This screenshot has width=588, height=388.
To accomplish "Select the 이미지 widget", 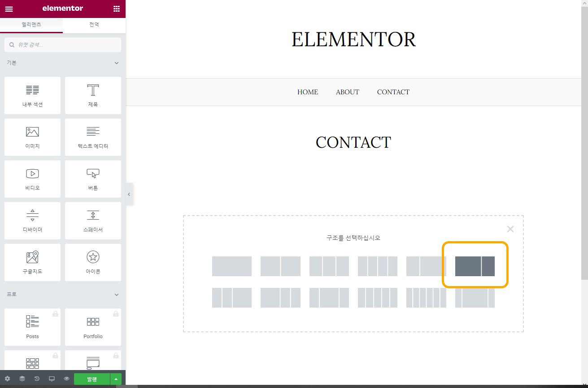I will click(x=32, y=137).
